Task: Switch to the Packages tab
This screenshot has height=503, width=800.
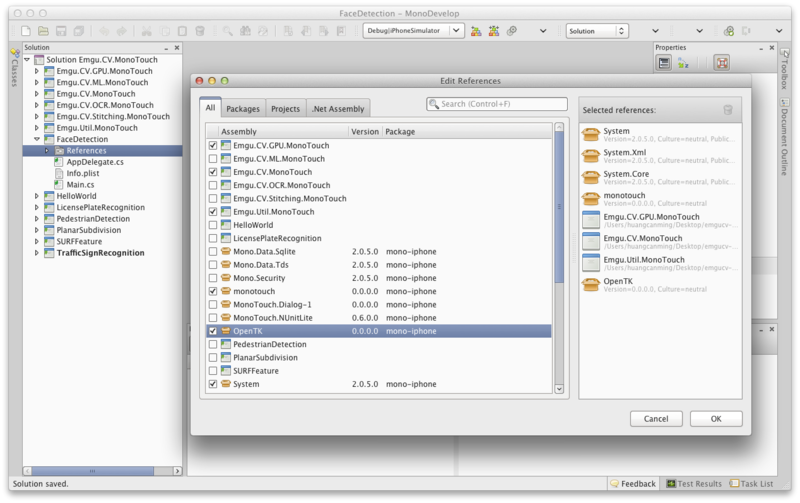Action: tap(243, 109)
